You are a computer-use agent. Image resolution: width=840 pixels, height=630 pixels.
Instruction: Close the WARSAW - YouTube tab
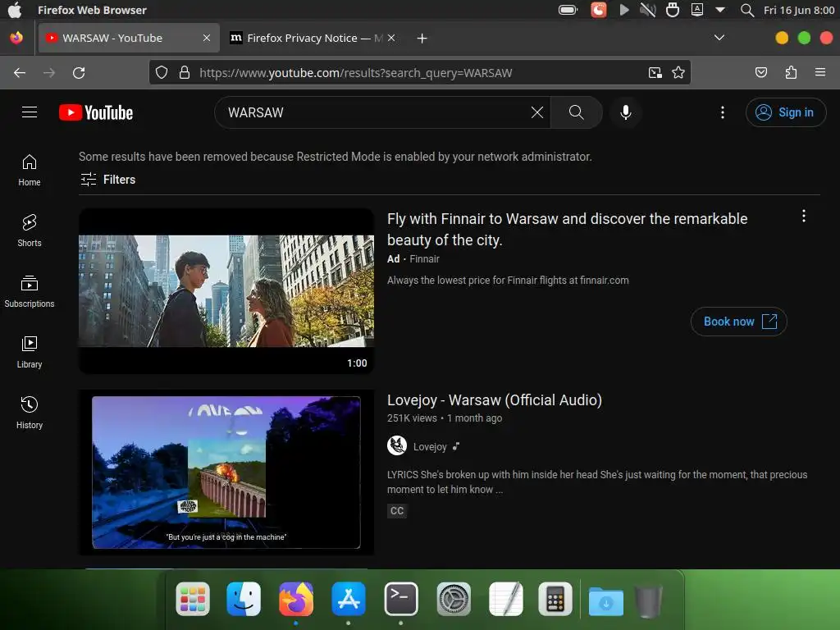[x=206, y=38]
